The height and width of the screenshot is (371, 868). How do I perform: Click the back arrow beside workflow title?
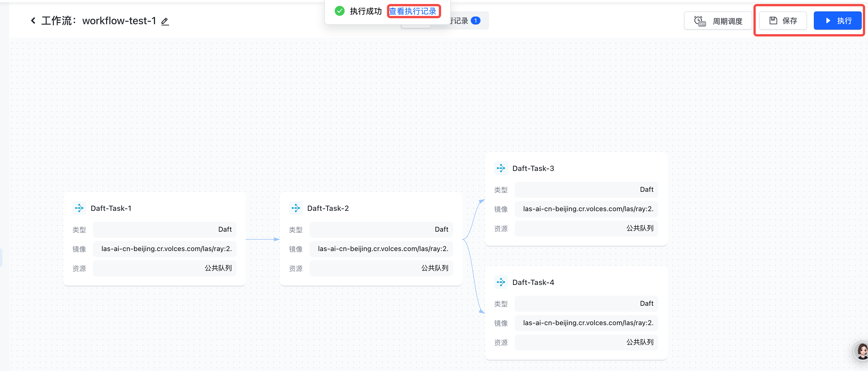pos(33,21)
